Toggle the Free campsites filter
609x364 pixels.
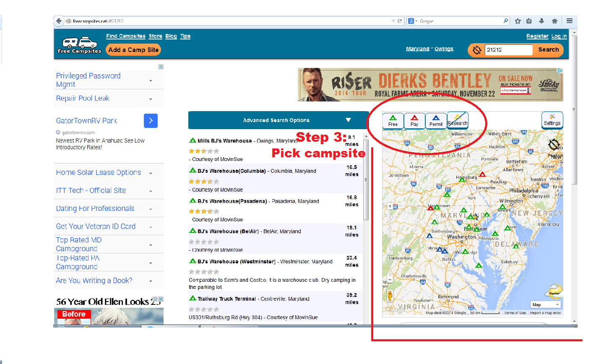tap(393, 120)
